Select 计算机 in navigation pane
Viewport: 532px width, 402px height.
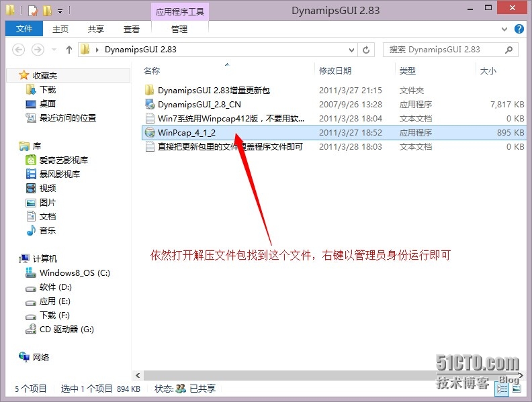(45, 258)
